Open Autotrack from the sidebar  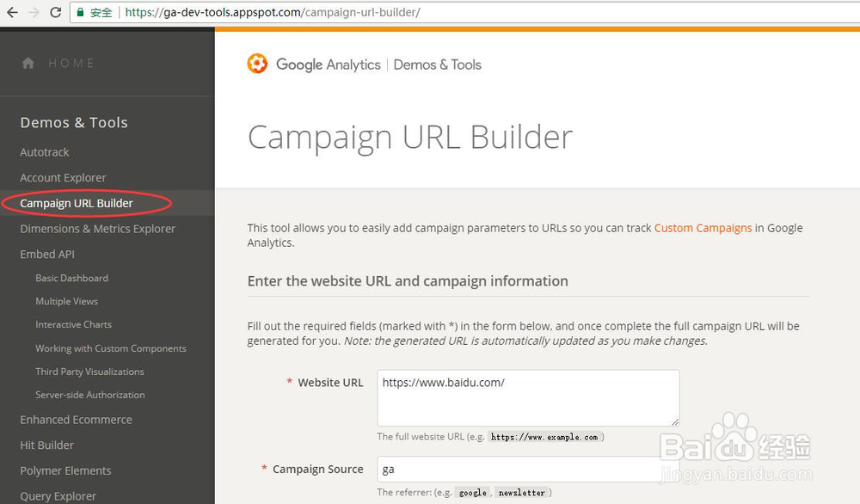[45, 151]
